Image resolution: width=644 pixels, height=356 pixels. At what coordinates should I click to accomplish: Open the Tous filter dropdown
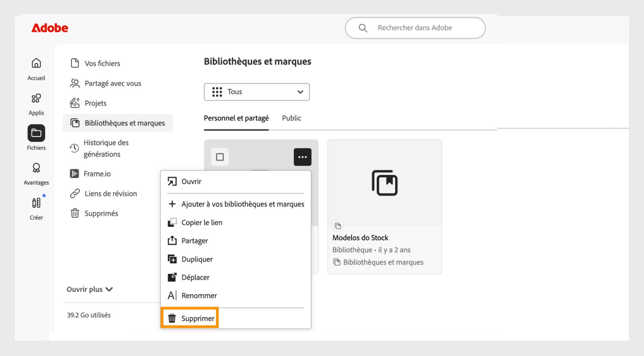(257, 92)
